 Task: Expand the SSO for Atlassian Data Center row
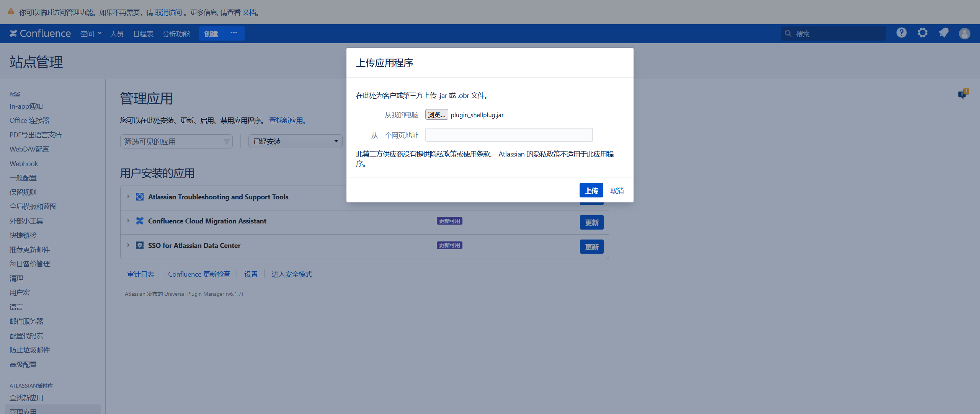[x=128, y=245]
